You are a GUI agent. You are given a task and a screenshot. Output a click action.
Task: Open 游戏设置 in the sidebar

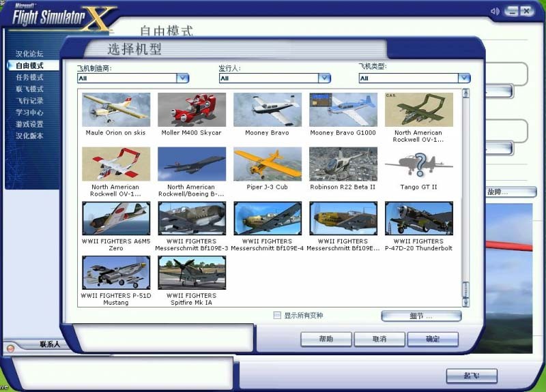click(x=29, y=124)
